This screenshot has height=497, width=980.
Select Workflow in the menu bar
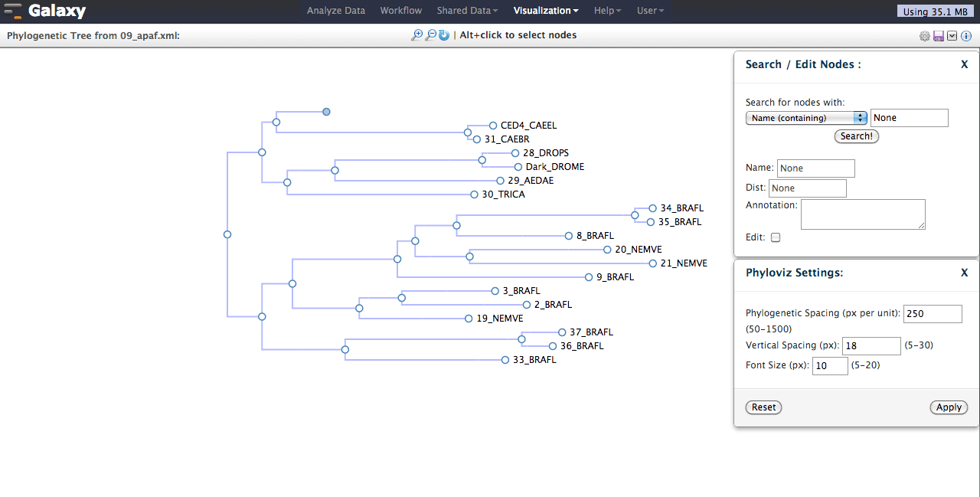400,10
